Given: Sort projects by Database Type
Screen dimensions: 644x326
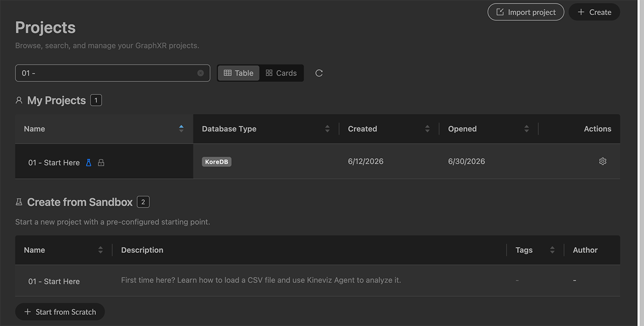Looking at the screenshot, I should pyautogui.click(x=327, y=129).
